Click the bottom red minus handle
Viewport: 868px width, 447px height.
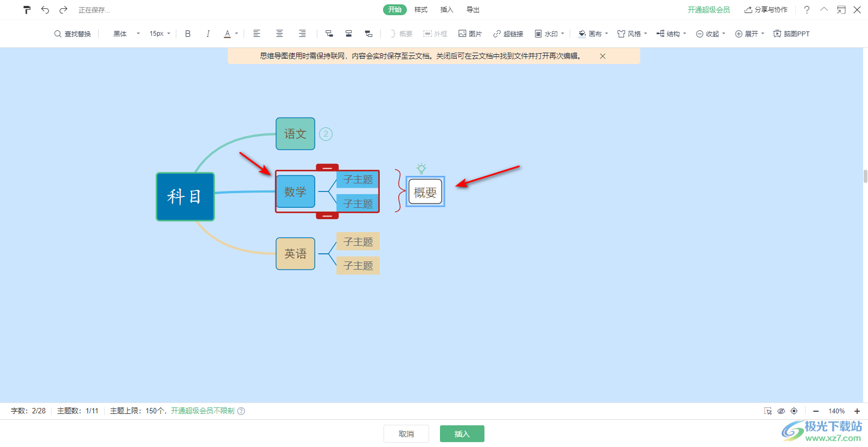coord(327,215)
